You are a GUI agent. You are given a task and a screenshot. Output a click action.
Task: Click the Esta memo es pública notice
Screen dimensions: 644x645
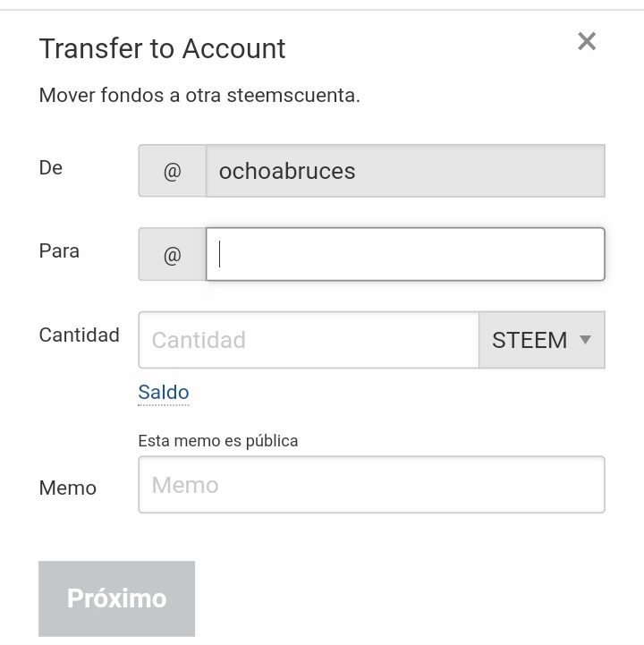pyautogui.click(x=218, y=441)
